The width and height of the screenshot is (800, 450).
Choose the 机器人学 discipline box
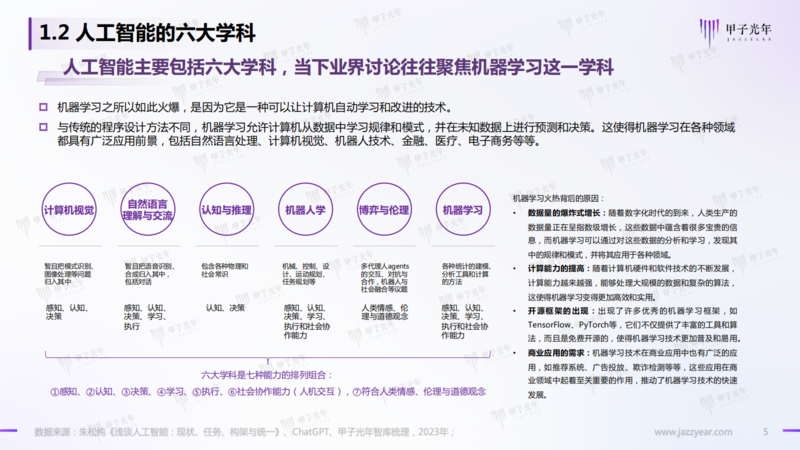point(306,210)
